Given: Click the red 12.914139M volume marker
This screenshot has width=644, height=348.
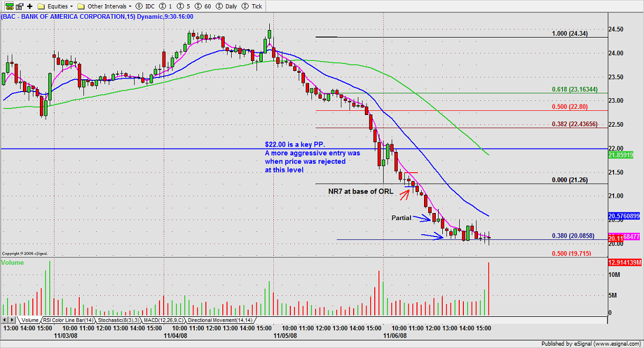Looking at the screenshot, I should click(x=625, y=262).
